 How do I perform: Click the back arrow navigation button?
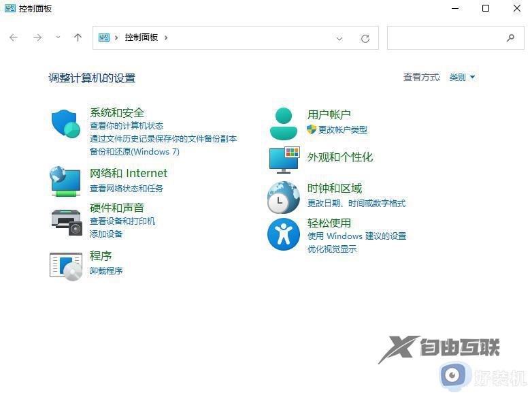(14, 37)
